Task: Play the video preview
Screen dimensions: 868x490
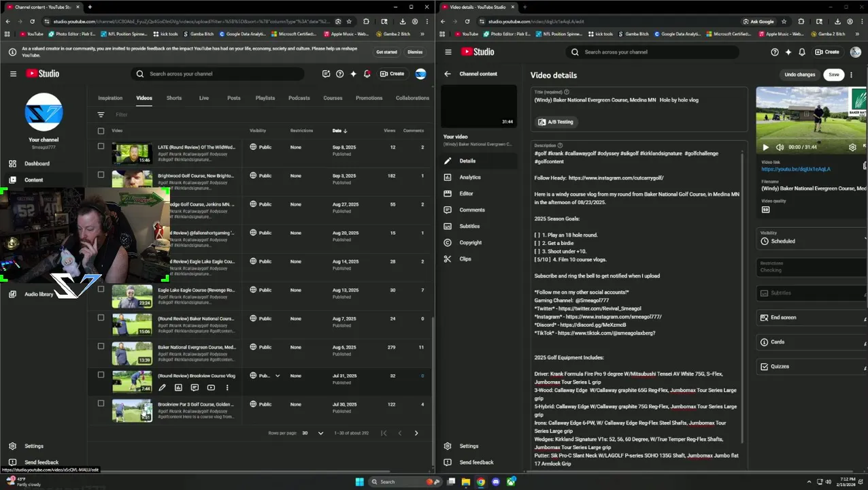Action: (x=765, y=147)
